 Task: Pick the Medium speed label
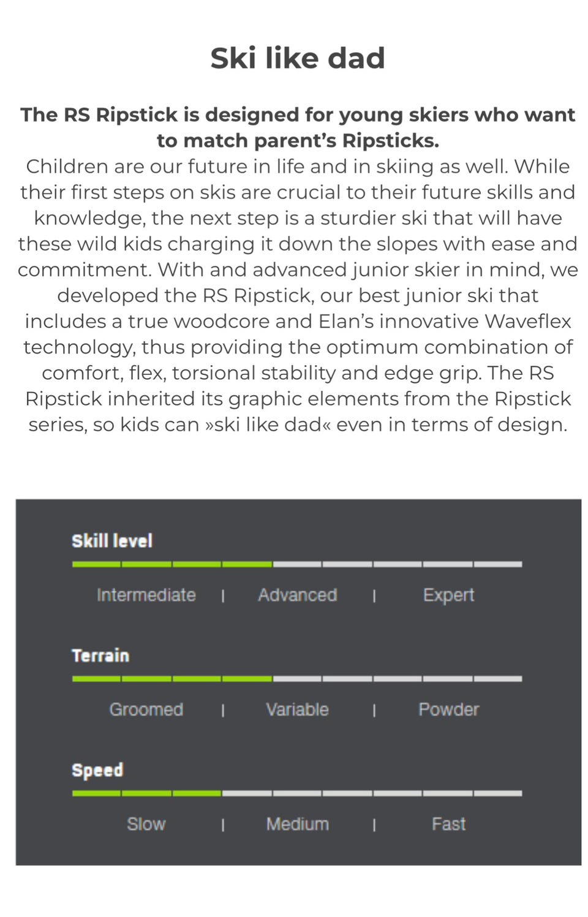(297, 824)
